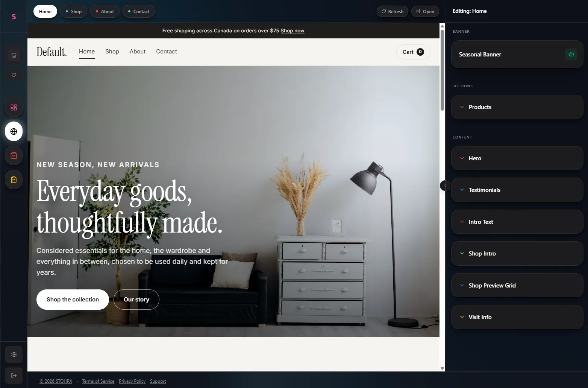Switch to the About page tab
Screen dimensions: 588x388
click(x=105, y=11)
